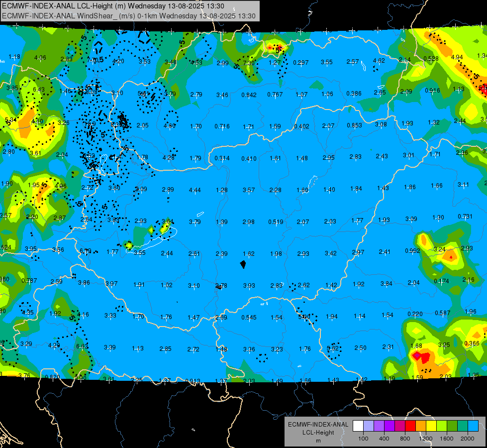The height and width of the screenshot is (448, 487).
Task: Click the wind shear value '3.84'
Action: (x=387, y=284)
